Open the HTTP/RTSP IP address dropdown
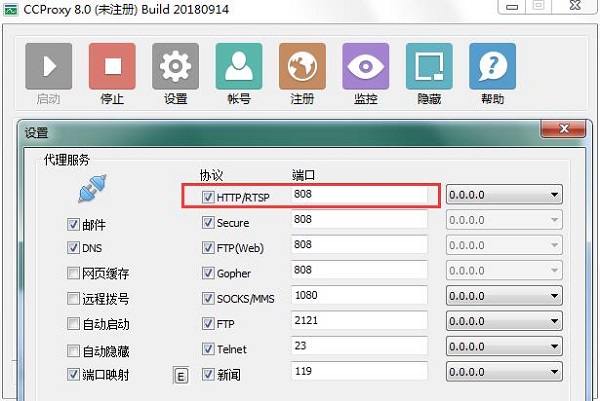 [x=504, y=195]
